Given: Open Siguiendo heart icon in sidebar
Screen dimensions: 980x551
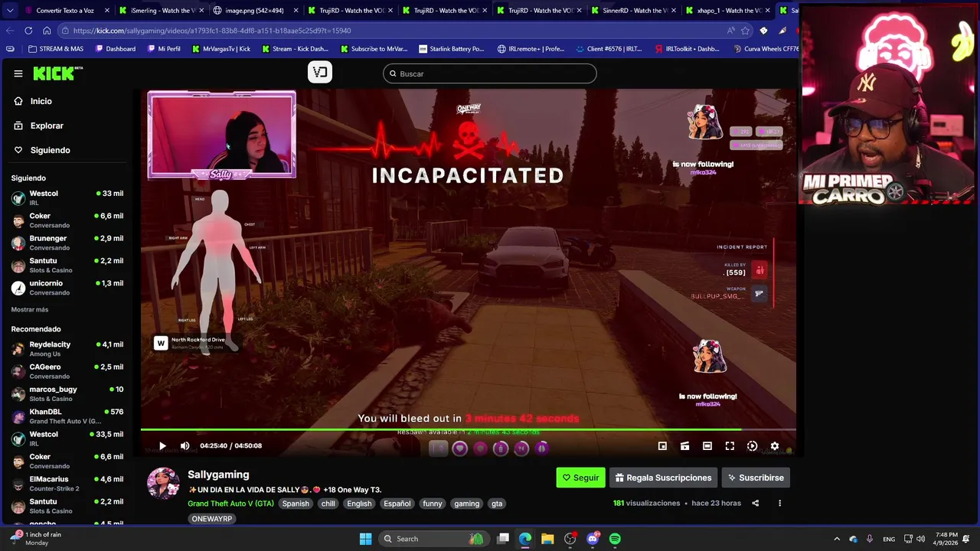Looking at the screenshot, I should 18,150.
